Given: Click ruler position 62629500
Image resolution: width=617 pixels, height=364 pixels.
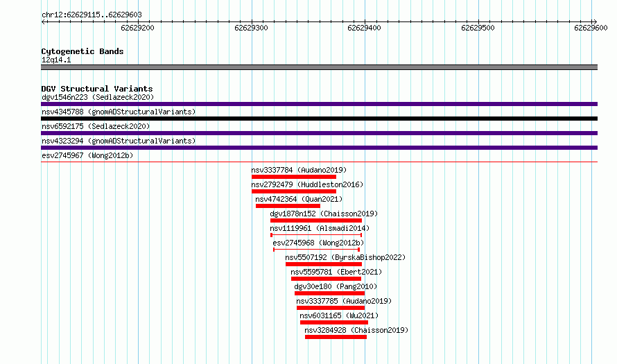Looking at the screenshot, I should click(x=478, y=28).
